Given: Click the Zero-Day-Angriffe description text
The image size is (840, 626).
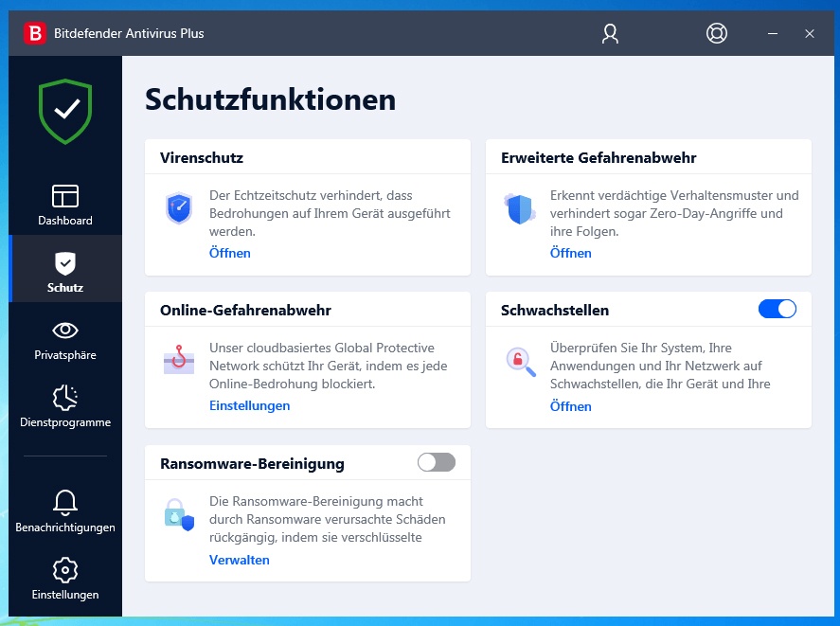Looking at the screenshot, I should point(674,213).
